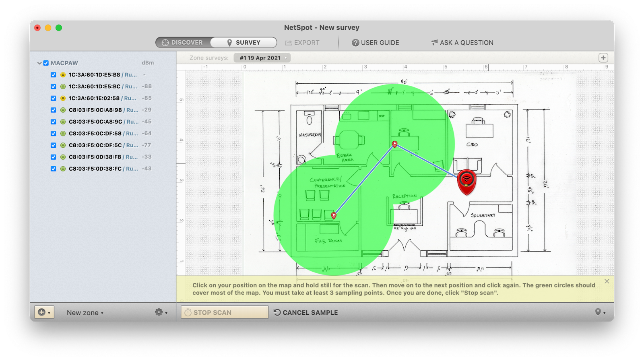The image size is (644, 361).
Task: Click the Ask a Question megaphone icon
Action: coord(435,42)
